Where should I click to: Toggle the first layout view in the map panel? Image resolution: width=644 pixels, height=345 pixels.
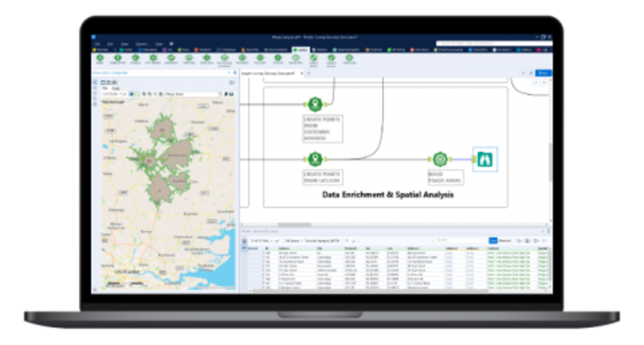coord(103,82)
